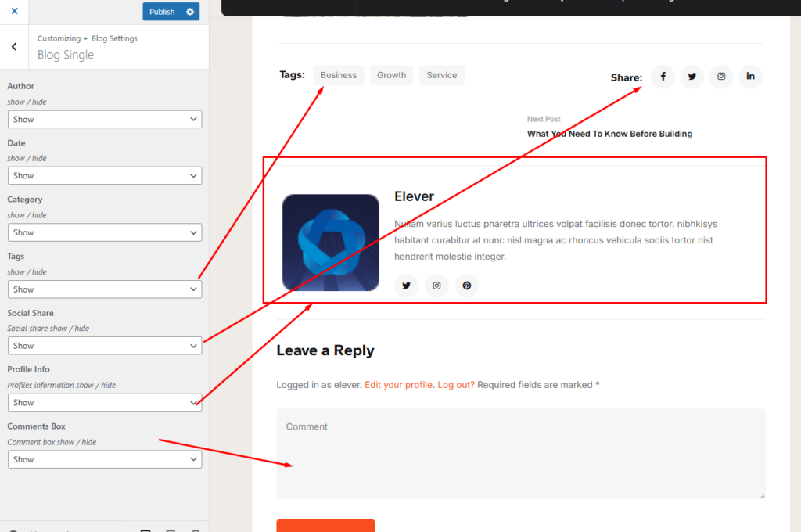Viewport: 801px width, 532px height.
Task: Open author's Twitter profile icon
Action: pos(407,286)
